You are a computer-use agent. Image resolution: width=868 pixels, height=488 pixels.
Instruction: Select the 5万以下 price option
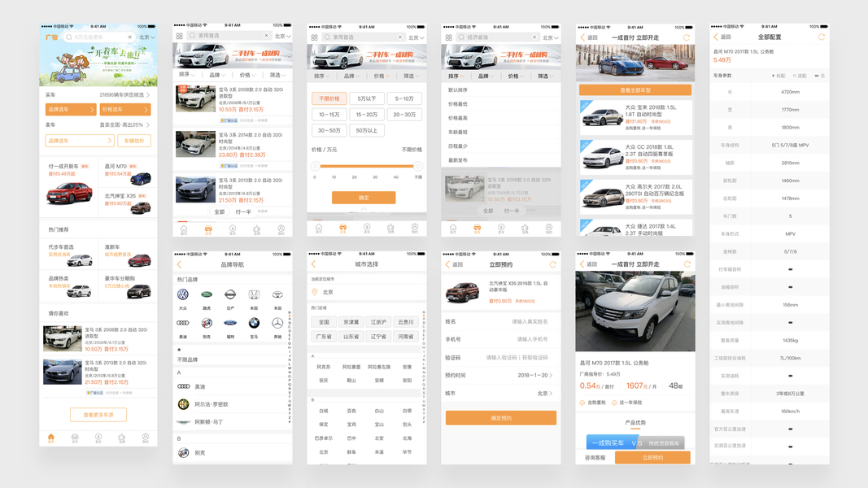(366, 98)
